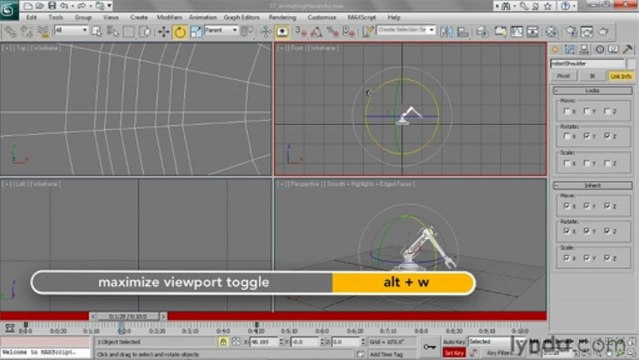
Task: Collapse the Locks rollout
Action: click(x=593, y=91)
